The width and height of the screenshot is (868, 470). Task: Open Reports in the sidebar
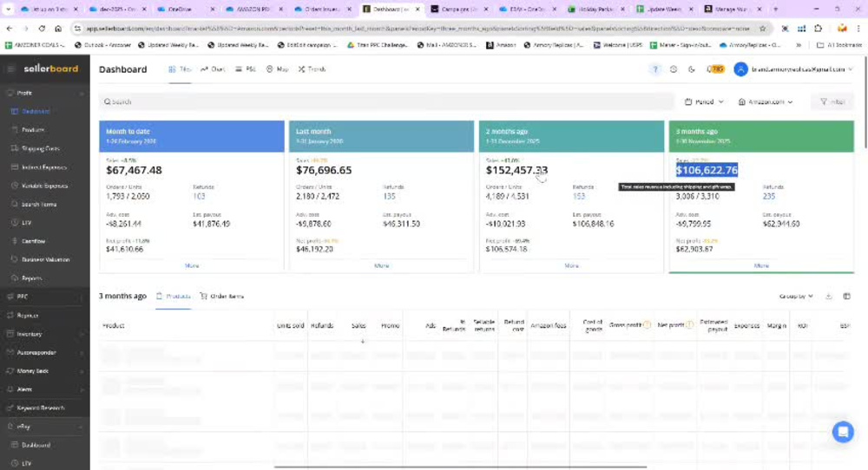[x=31, y=278]
